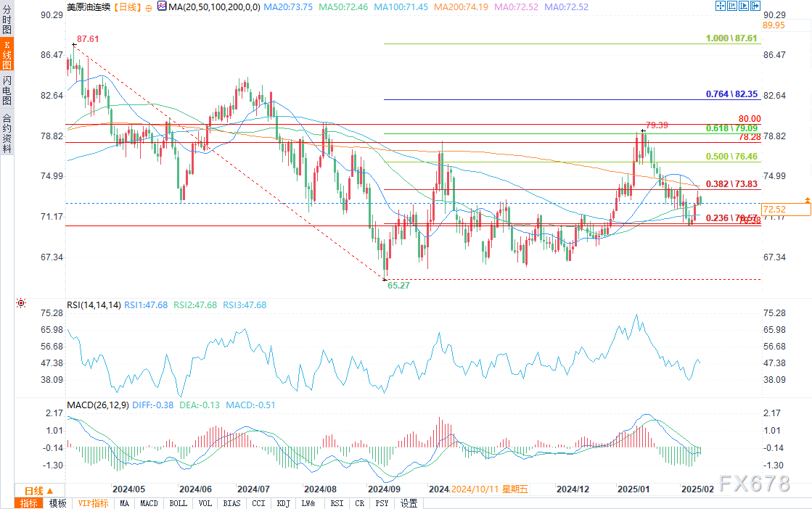Choose the PSY indicator button

click(382, 503)
